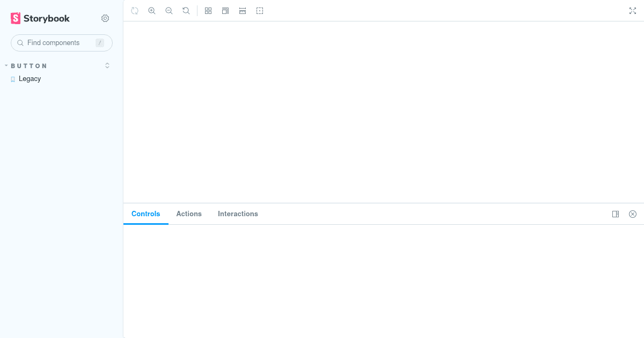
Task: Click the expand-all chevrons next to BUTTON
Action: click(x=107, y=65)
